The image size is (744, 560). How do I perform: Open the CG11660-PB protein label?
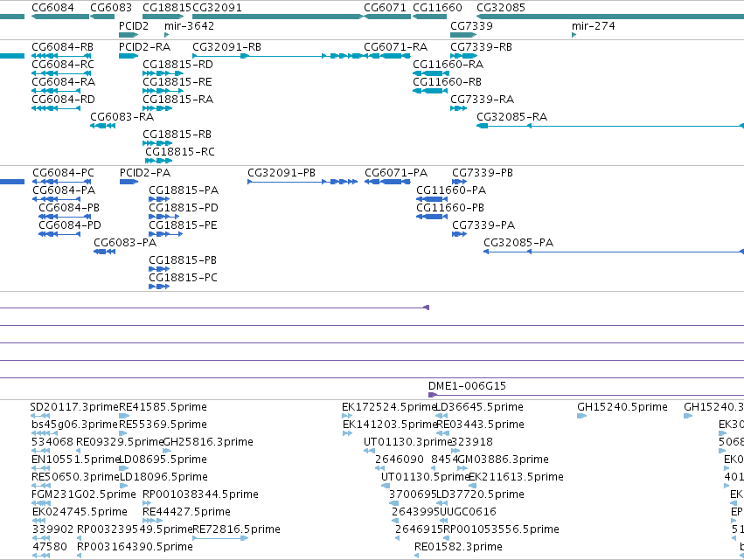coord(450,208)
